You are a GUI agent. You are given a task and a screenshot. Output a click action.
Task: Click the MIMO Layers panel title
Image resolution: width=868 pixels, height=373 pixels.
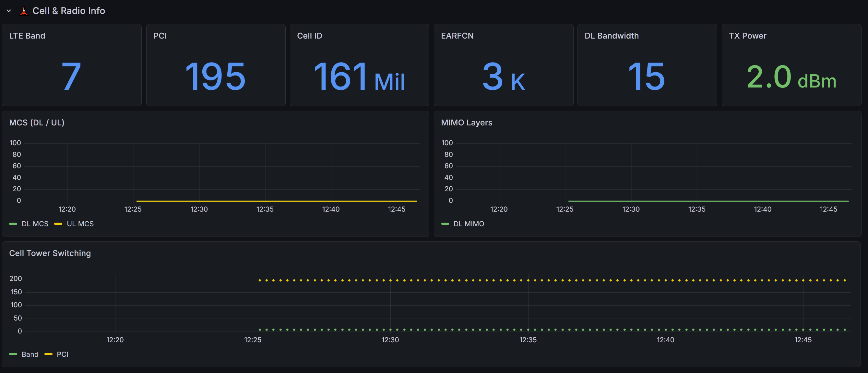point(466,122)
